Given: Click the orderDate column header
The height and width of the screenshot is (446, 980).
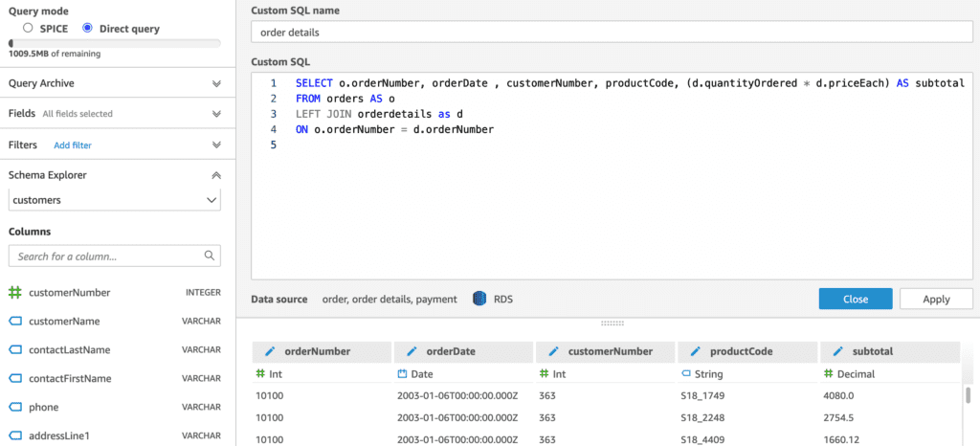Looking at the screenshot, I should (x=464, y=351).
